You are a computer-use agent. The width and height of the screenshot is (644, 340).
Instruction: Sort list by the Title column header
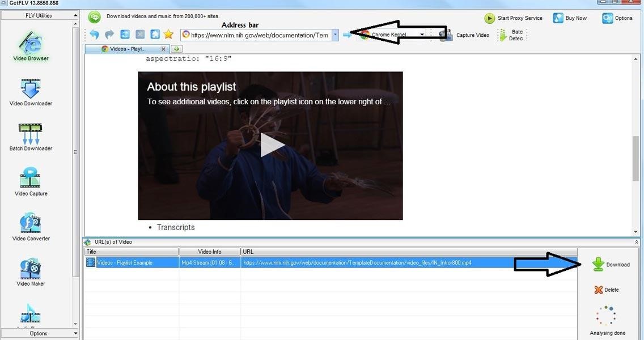pos(132,252)
